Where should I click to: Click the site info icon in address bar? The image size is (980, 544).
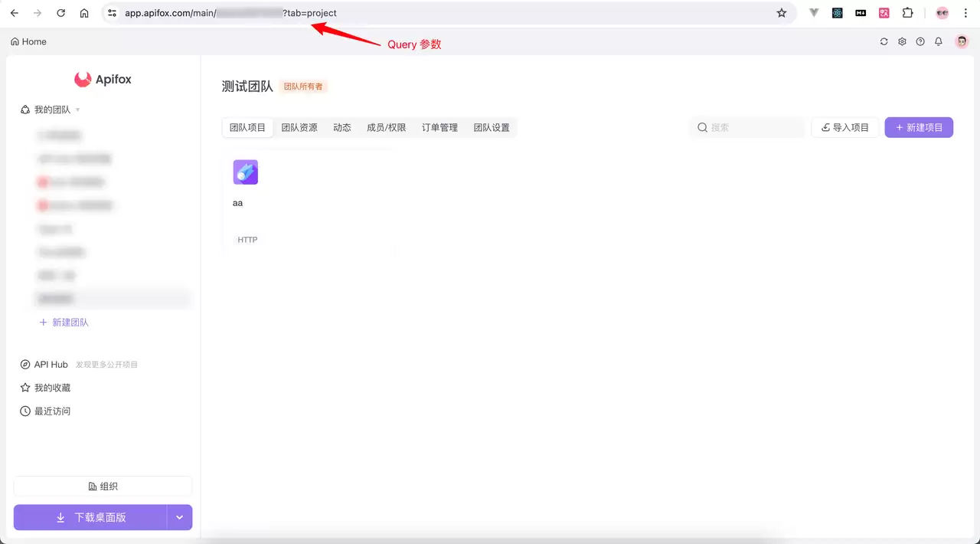[113, 13]
